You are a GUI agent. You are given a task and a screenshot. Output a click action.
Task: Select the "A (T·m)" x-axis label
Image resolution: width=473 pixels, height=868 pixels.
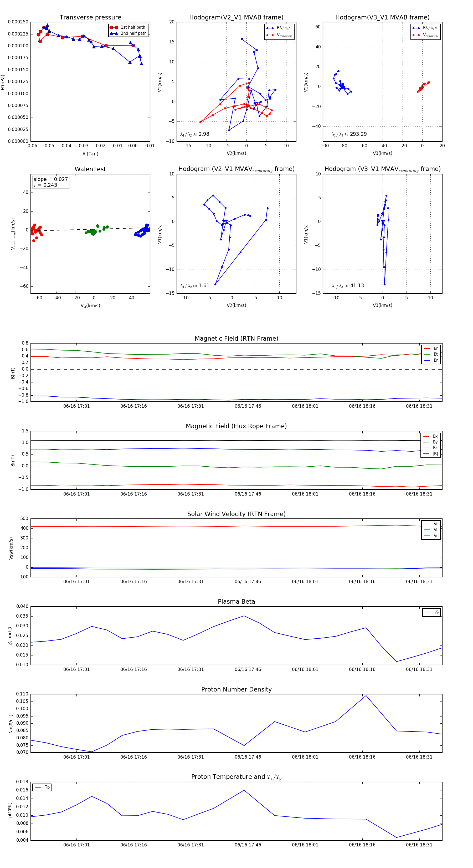point(90,154)
